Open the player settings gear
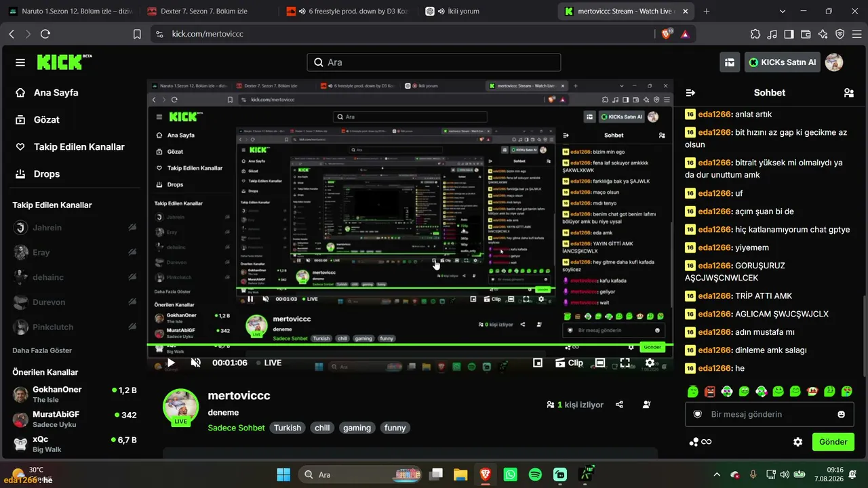Screen dimensions: 868x488 tap(650, 363)
